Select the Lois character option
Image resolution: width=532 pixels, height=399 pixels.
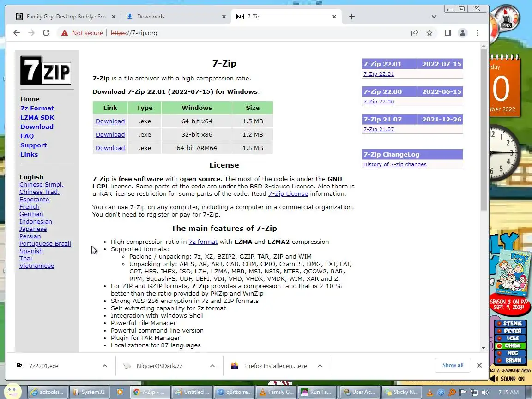click(x=510, y=338)
